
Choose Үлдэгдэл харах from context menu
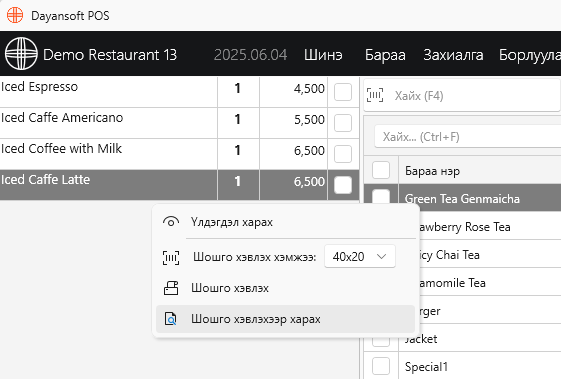(x=286, y=222)
